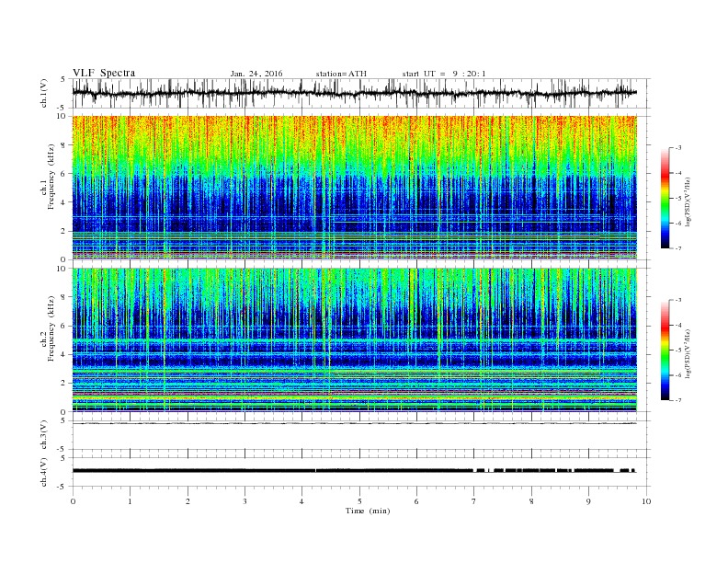The width and height of the screenshot is (728, 563).
Task: Select the "start UT = 9 :20: 1" text
Action: (444, 74)
